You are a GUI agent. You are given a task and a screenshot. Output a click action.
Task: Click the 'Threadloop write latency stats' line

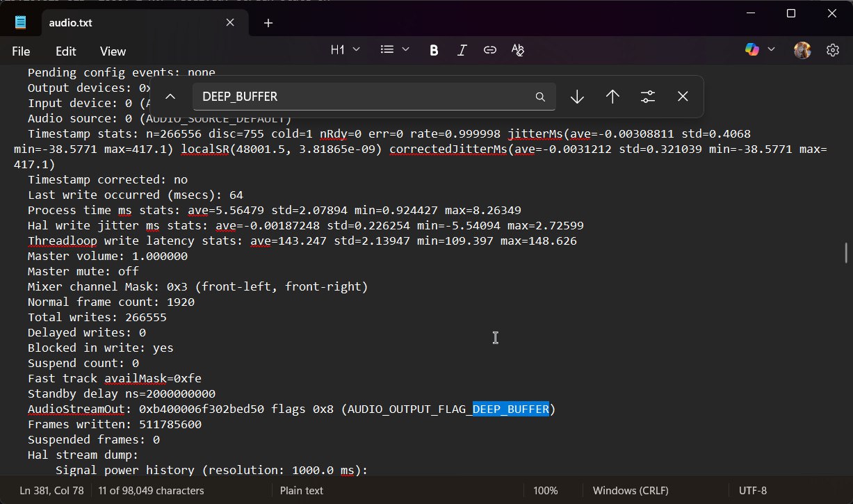click(x=302, y=241)
